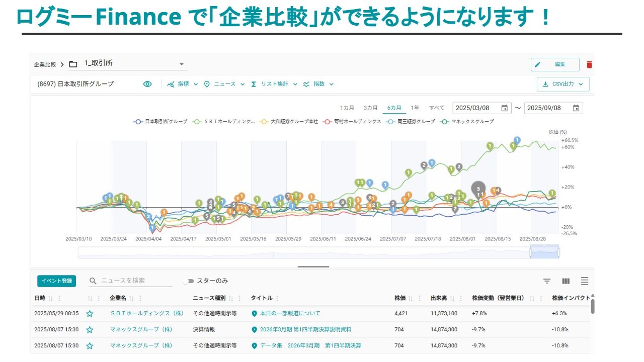Image resolution: width=644 pixels, height=362 pixels.
Task: Toggle 岡三証券グループ series in legend
Action: [x=411, y=122]
